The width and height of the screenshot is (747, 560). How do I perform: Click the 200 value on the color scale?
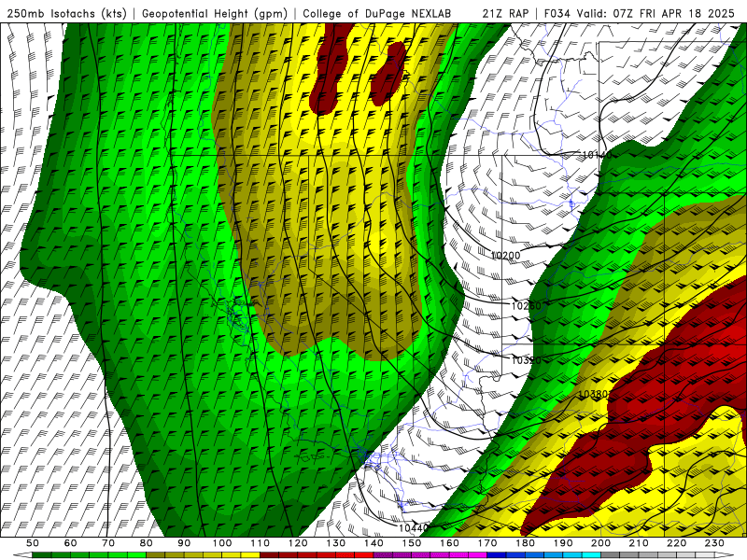pos(600,543)
